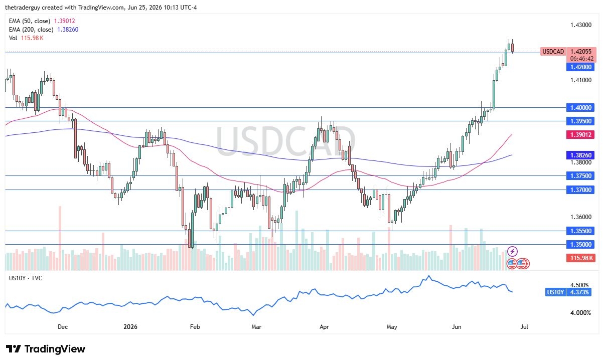Click the 1.36000 price axis tick
This screenshot has width=604, height=364.
point(581,218)
